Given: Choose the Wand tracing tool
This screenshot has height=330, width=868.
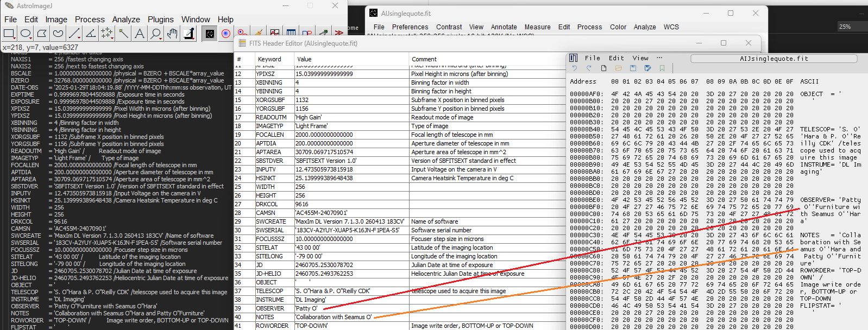Looking at the screenshot, I should point(123,34).
